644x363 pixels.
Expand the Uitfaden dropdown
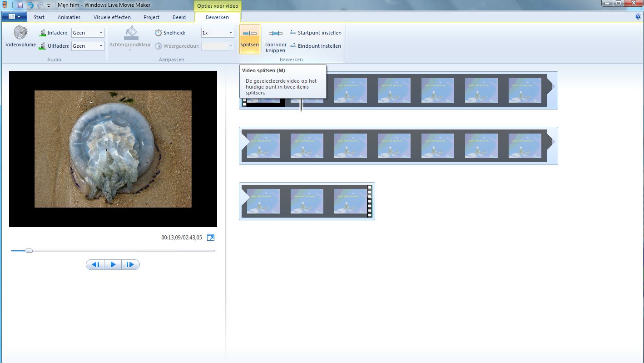pyautogui.click(x=101, y=46)
